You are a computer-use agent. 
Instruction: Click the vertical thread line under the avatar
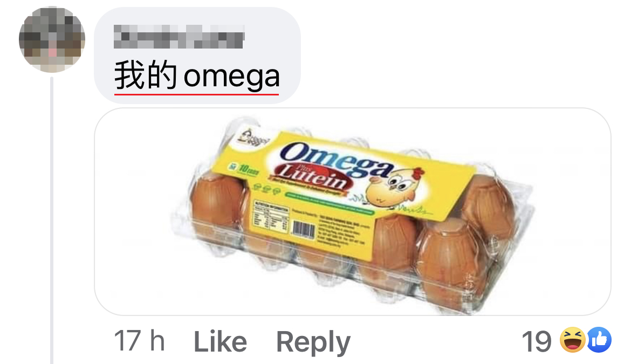click(52, 221)
